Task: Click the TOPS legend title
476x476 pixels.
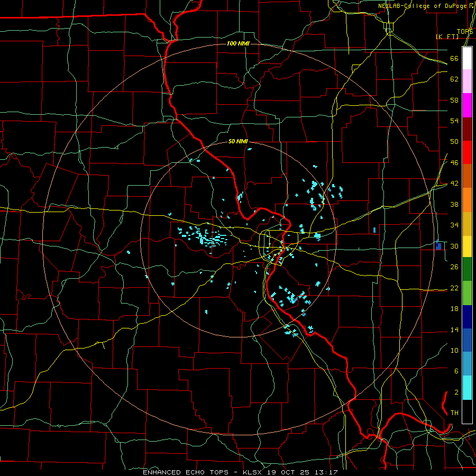Action: (x=465, y=32)
